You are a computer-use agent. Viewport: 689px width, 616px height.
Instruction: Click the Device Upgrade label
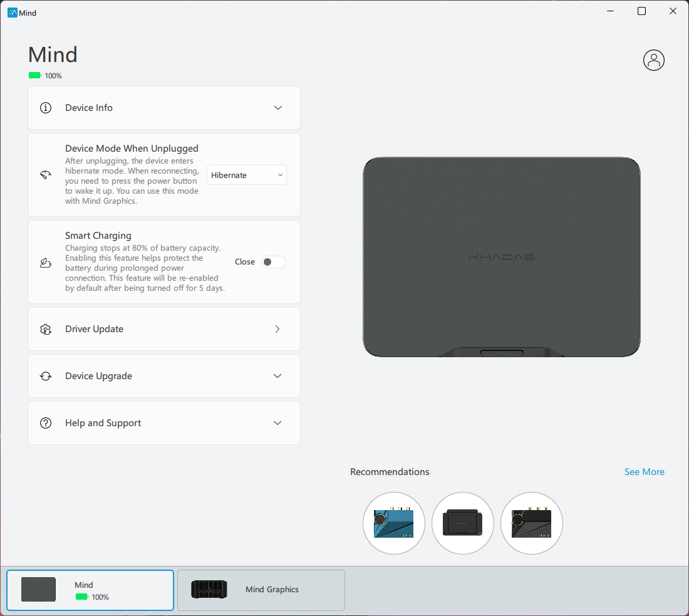(98, 376)
